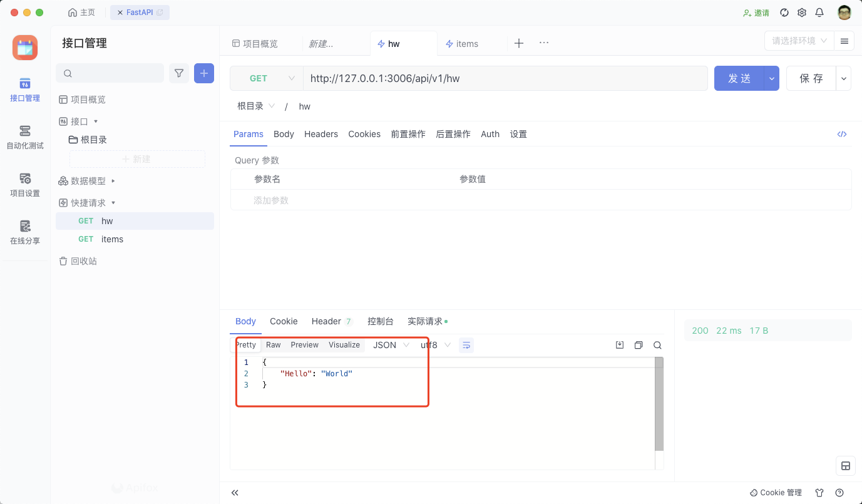The height and width of the screenshot is (504, 862).
Task: Open the 在线分享 sidebar section
Action: 24,232
